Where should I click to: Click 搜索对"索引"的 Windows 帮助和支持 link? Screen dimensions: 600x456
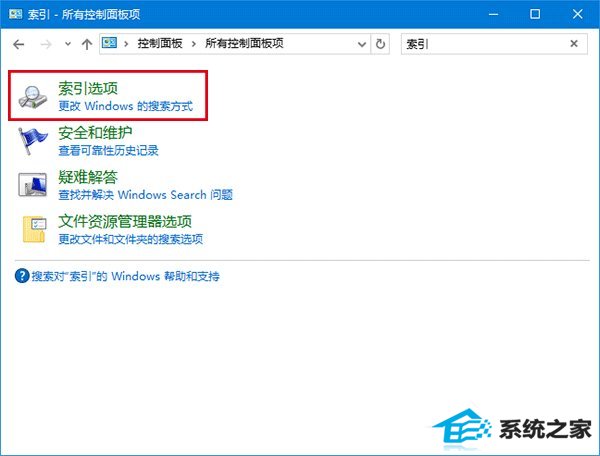(x=126, y=276)
